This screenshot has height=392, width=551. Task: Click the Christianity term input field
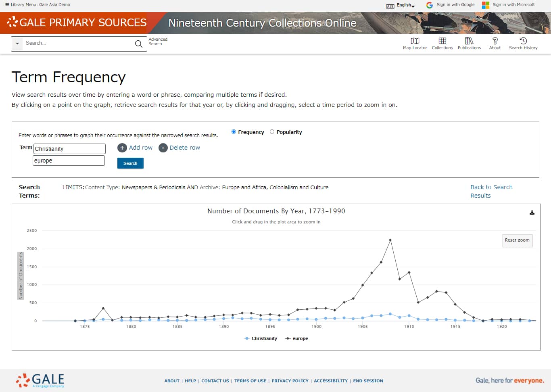(x=69, y=149)
